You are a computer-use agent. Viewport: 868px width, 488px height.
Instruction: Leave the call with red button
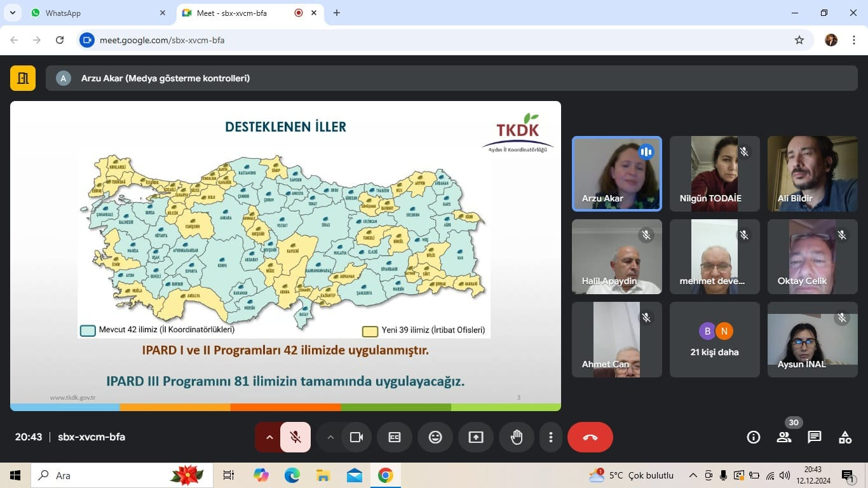590,437
